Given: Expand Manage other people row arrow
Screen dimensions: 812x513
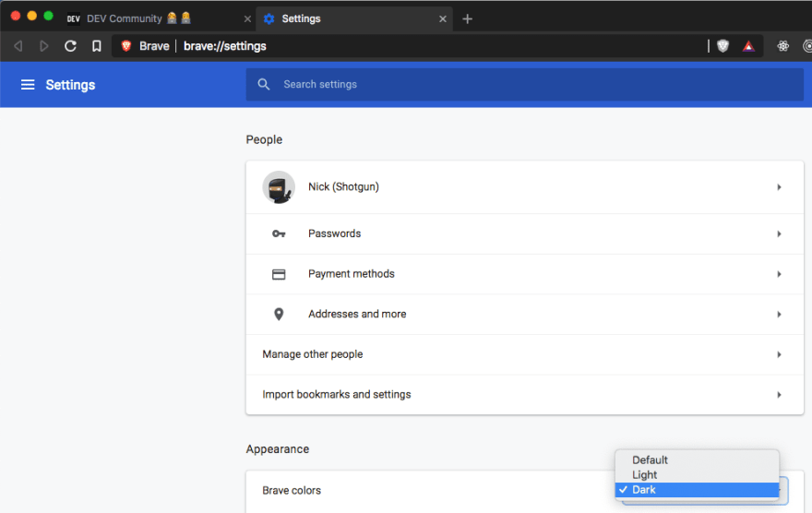Looking at the screenshot, I should tap(779, 354).
